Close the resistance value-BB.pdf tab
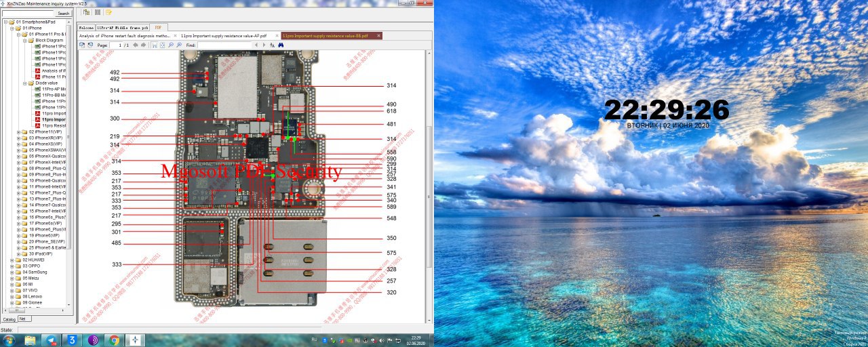 [x=378, y=35]
